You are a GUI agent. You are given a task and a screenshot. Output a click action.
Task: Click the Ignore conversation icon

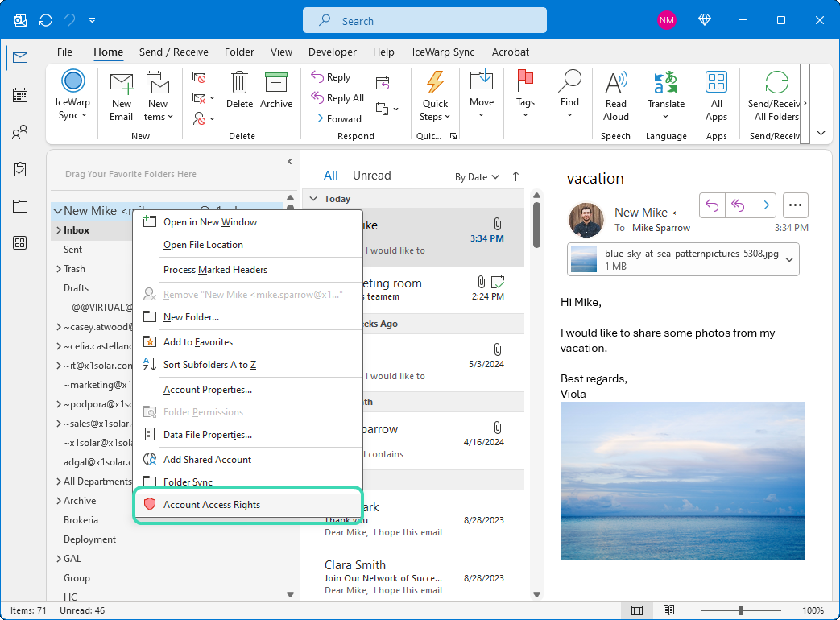(199, 77)
